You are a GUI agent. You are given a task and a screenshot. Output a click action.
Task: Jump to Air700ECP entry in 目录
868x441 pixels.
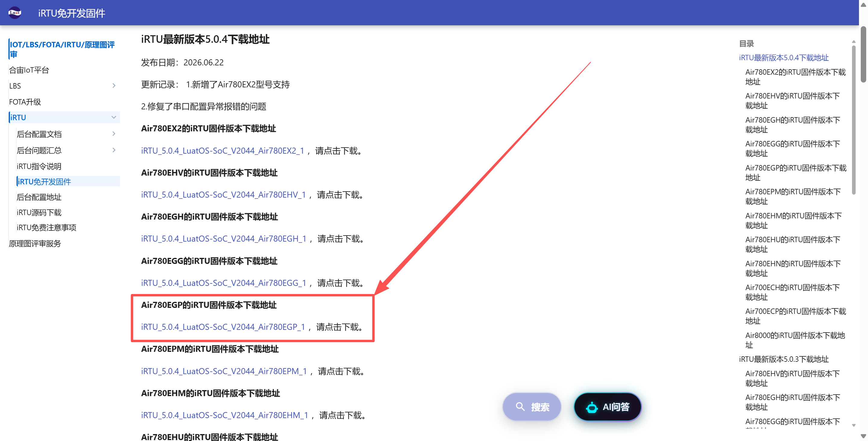coord(796,316)
